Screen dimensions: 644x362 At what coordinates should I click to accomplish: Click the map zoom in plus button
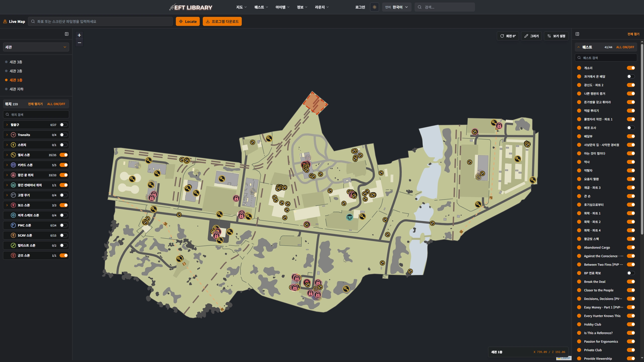coord(79,35)
